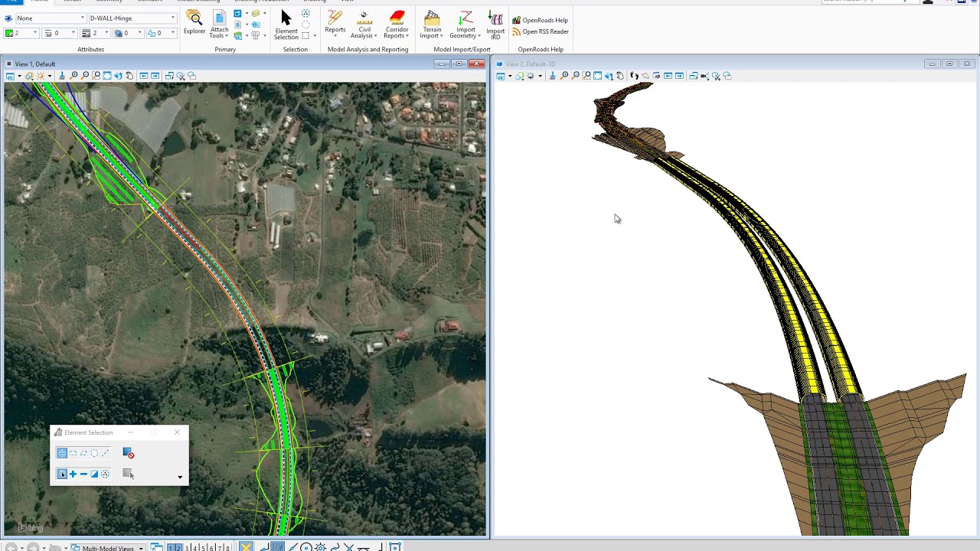Select Individual mode in Element Selection dialog

click(62, 453)
